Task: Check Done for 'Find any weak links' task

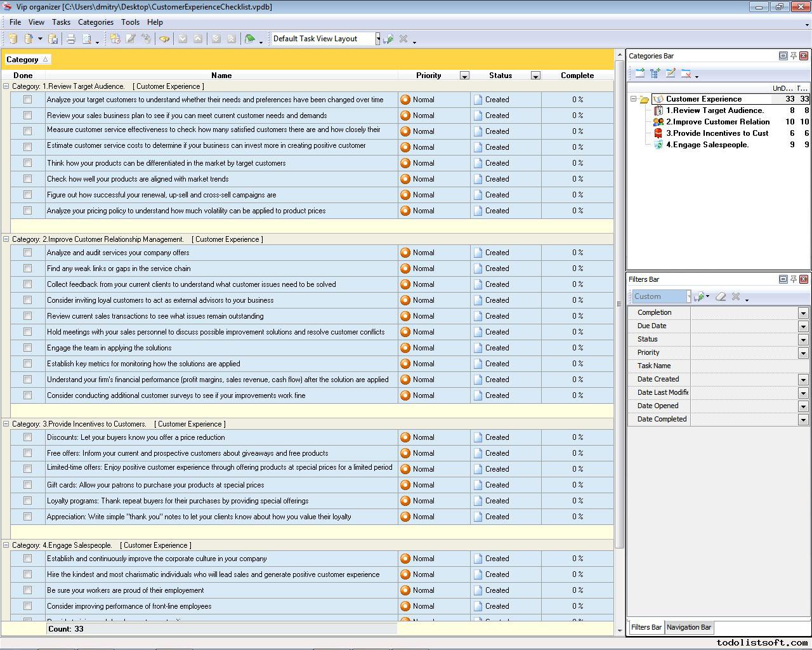Action: pyautogui.click(x=27, y=269)
